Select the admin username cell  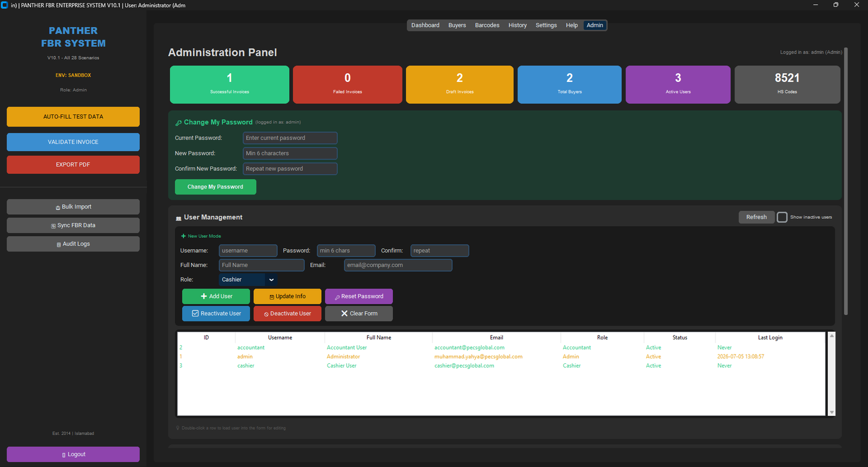pos(245,357)
